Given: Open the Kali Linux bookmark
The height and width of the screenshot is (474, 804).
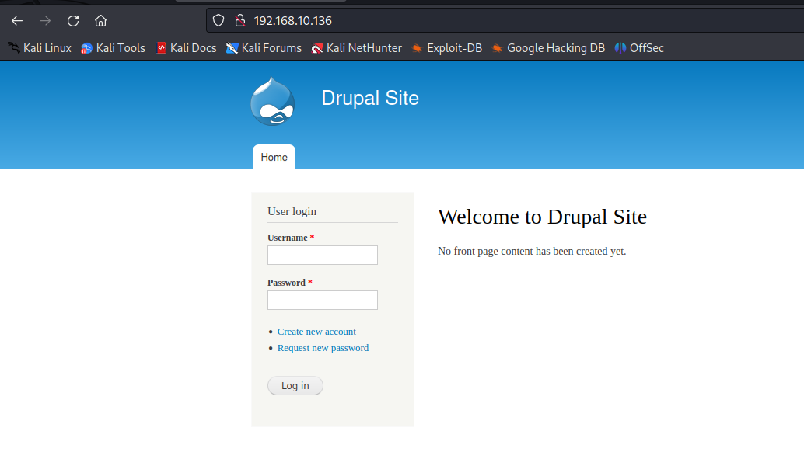Looking at the screenshot, I should pos(40,48).
